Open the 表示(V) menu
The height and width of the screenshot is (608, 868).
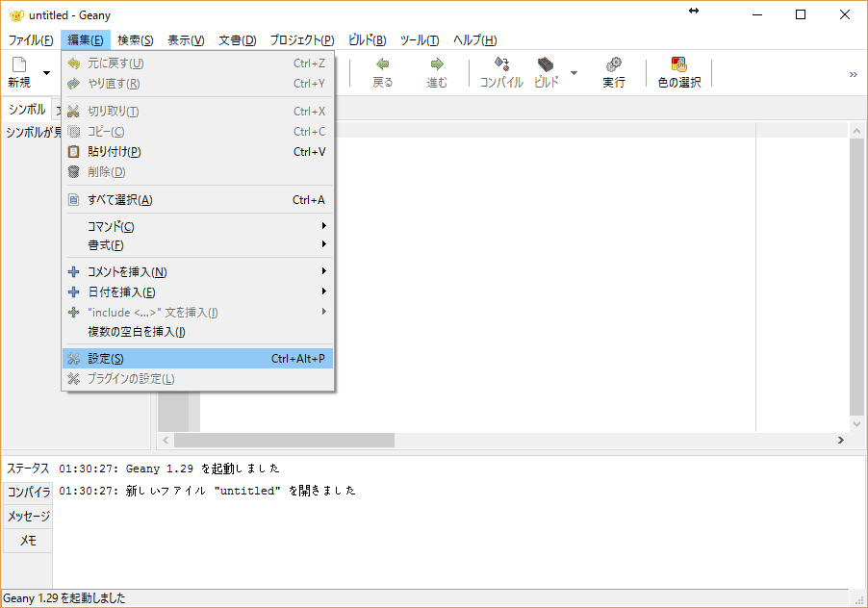click(x=186, y=39)
